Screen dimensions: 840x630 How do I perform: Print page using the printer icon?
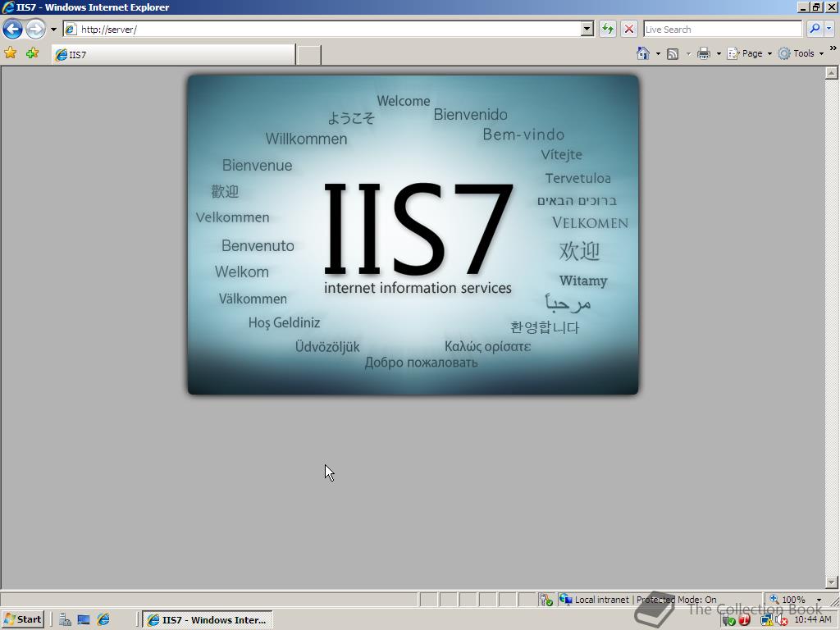[704, 53]
